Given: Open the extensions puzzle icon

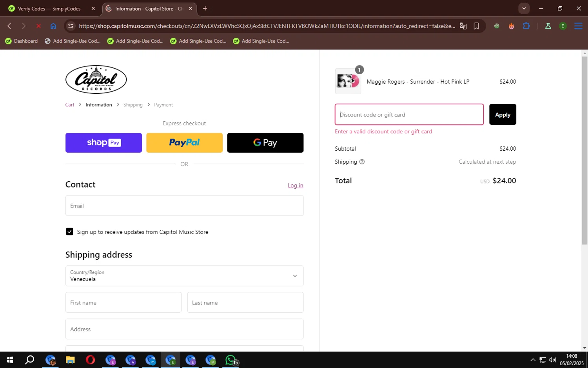Looking at the screenshot, I should [526, 26].
